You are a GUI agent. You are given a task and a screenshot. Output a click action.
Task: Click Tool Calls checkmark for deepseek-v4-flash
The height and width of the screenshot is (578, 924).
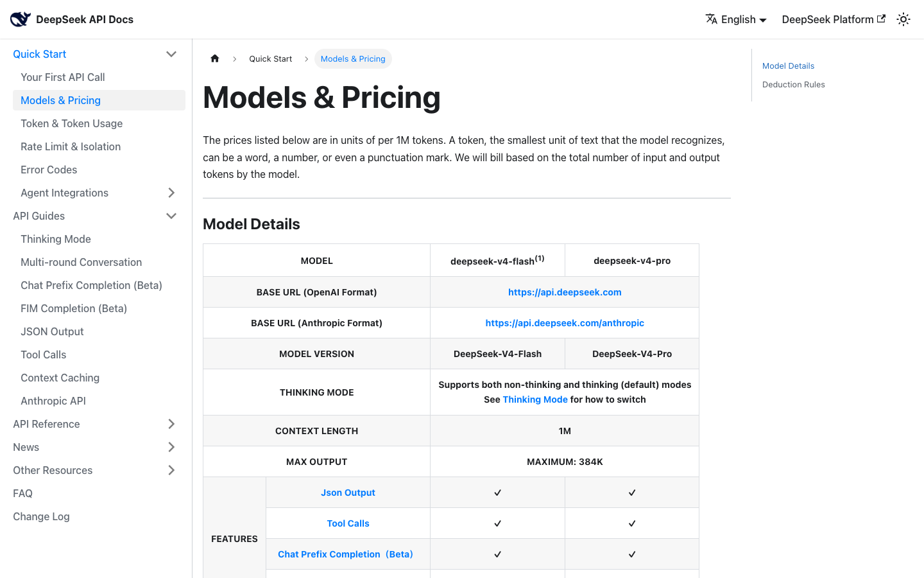click(x=497, y=523)
